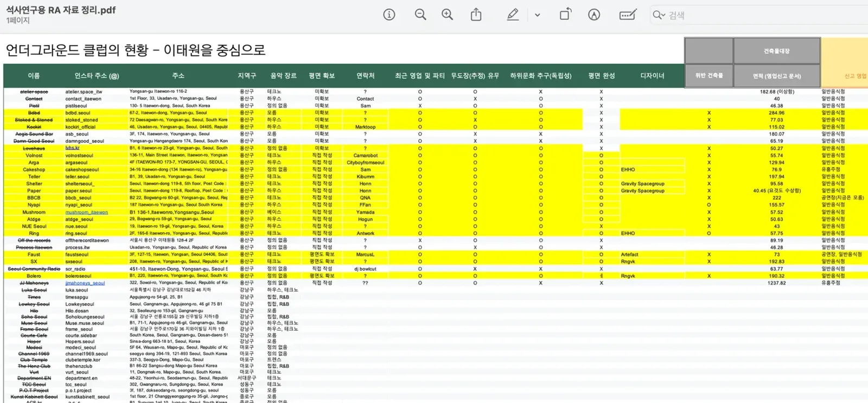This screenshot has width=868, height=403.
Task: Click the 디자이너 column header
Action: 652,76
